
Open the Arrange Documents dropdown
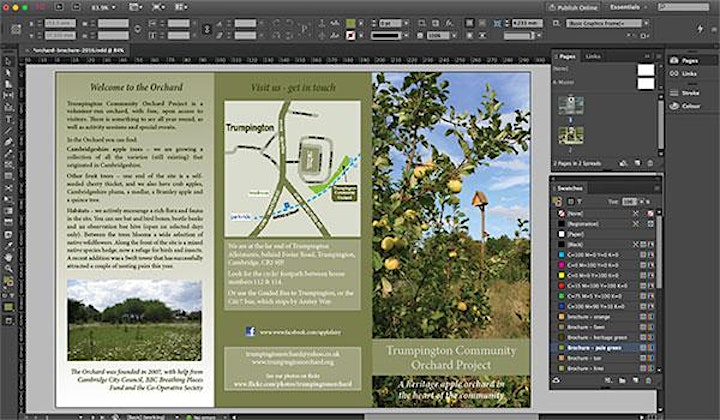click(181, 7)
